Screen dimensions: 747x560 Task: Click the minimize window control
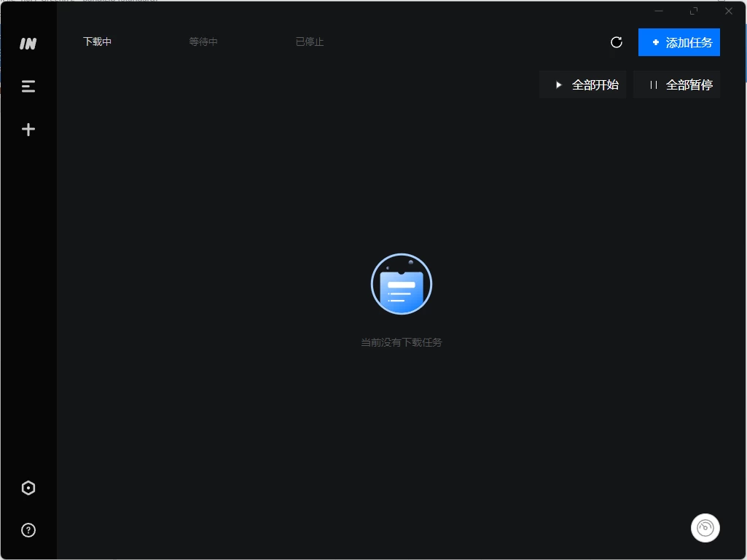tap(658, 11)
